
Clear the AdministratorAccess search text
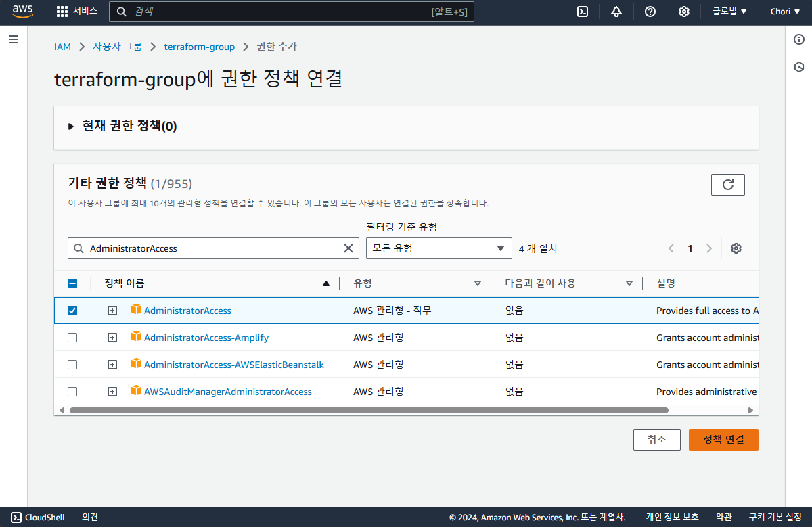click(348, 248)
